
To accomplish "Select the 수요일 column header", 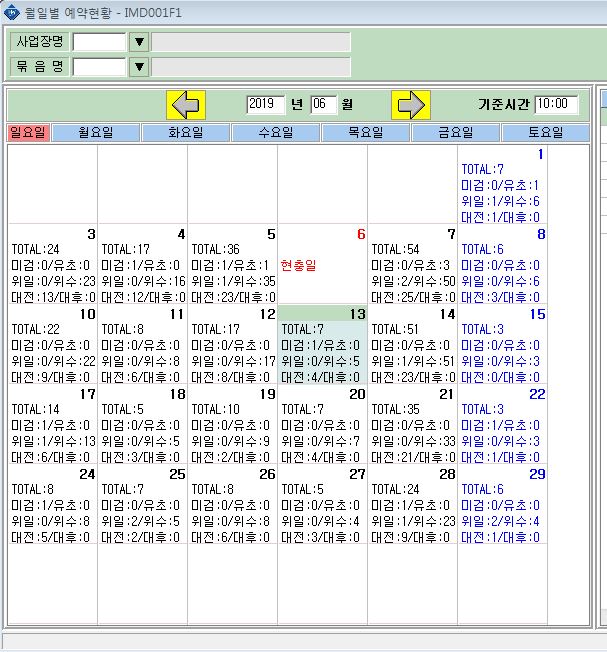I will [x=276, y=133].
